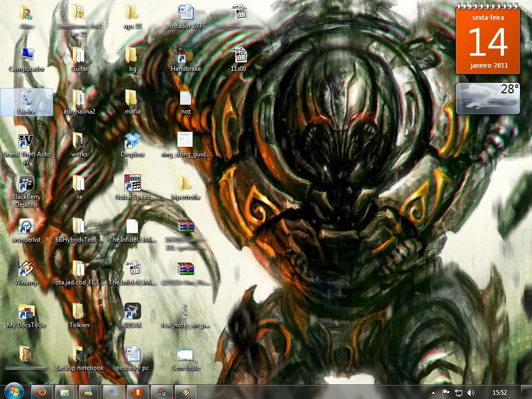Select the adrenalina2 folder

tap(80, 102)
